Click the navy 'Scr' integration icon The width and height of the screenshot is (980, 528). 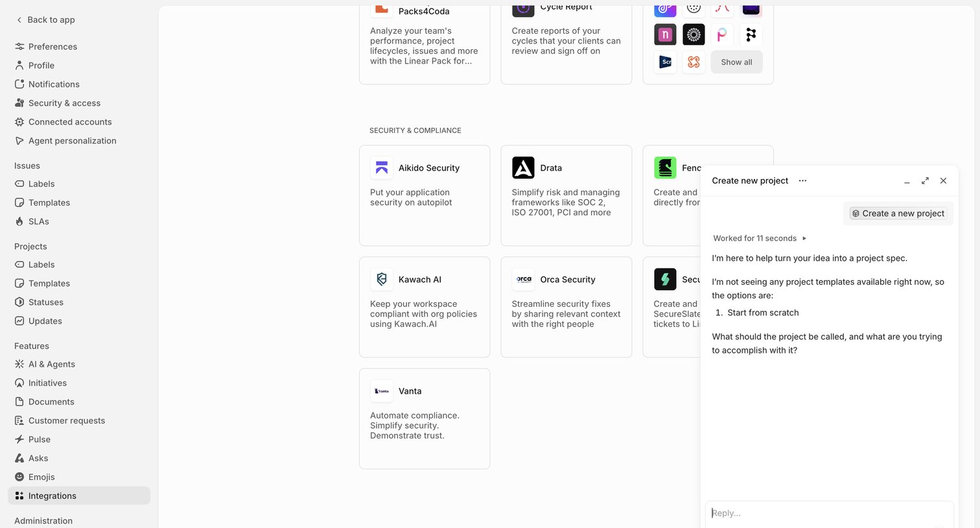point(665,62)
